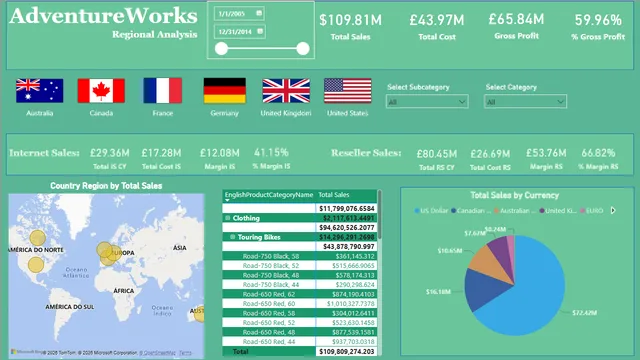Click the right handle of date slider
The width and height of the screenshot is (640, 360).
point(303,49)
